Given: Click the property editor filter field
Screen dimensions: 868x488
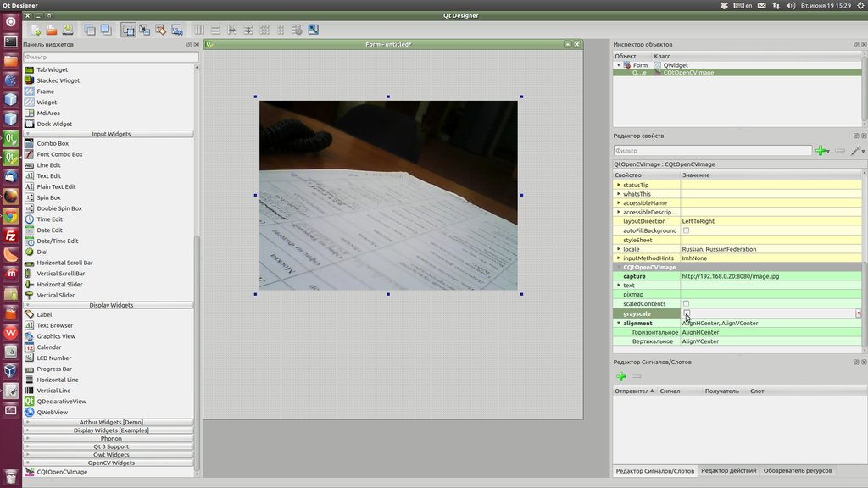Looking at the screenshot, I should (x=712, y=151).
